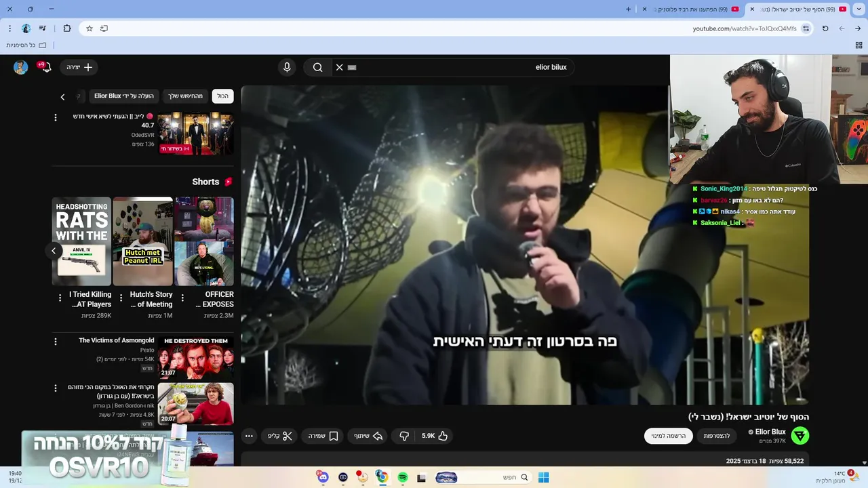Open the Pexto channel name
868x488 pixels.
coord(147,350)
